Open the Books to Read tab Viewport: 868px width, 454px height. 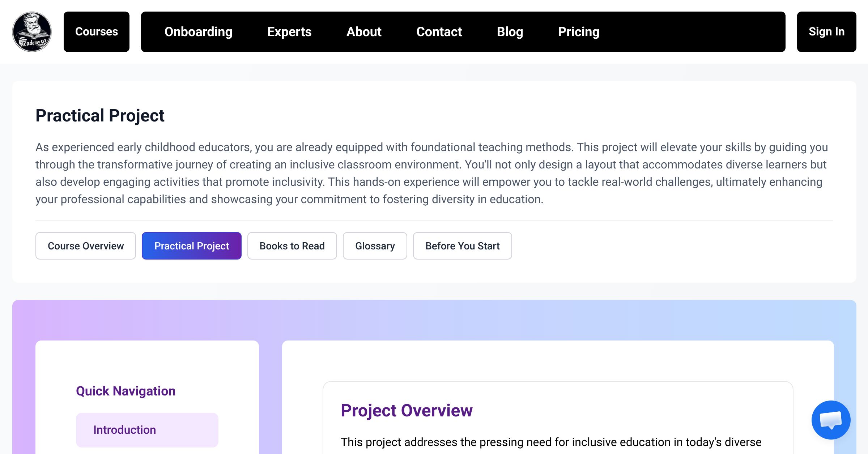[292, 246]
